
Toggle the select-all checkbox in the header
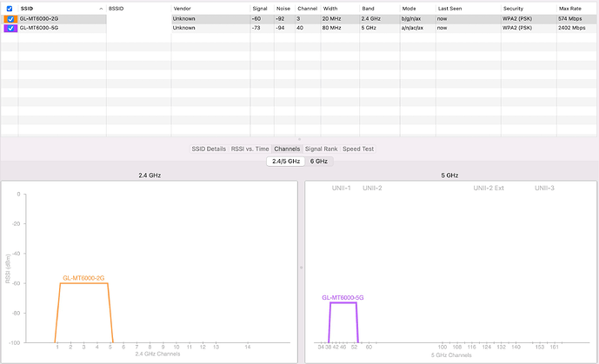[x=10, y=9]
